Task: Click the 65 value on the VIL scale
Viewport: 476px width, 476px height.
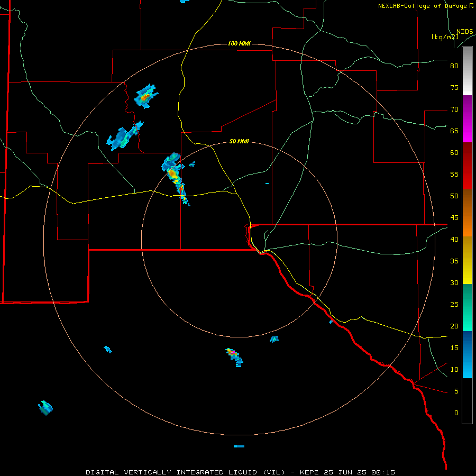Action: click(454, 131)
